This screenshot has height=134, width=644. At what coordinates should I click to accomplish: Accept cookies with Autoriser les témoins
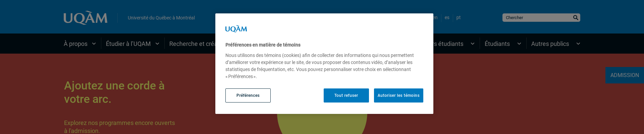398,95
